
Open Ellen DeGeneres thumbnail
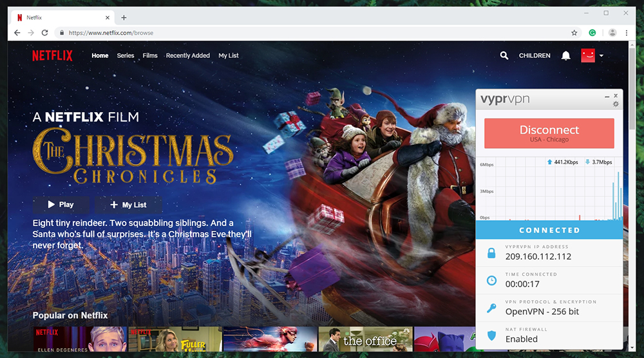tap(80, 339)
